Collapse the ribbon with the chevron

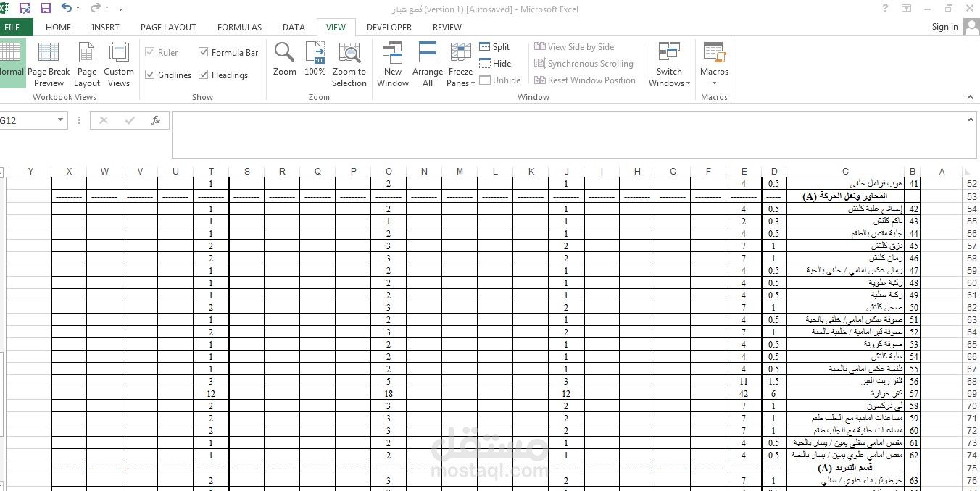pos(971,96)
